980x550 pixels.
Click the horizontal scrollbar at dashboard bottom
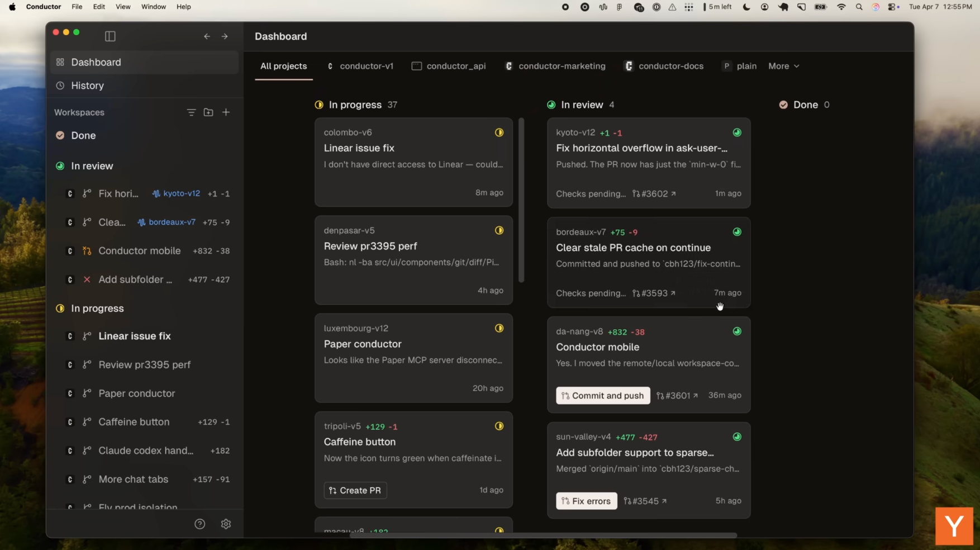(543, 535)
